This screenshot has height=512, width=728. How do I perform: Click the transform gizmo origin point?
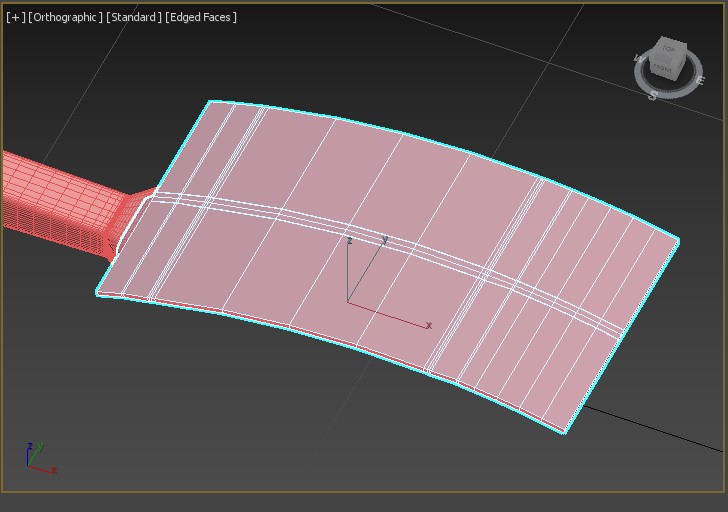(x=348, y=302)
